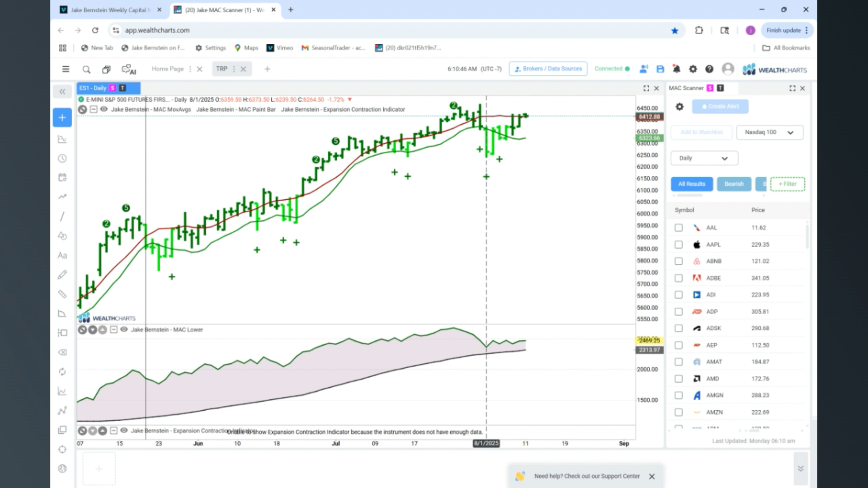Click the eraser delete drawings tool
This screenshot has width=868, height=488.
(x=62, y=352)
